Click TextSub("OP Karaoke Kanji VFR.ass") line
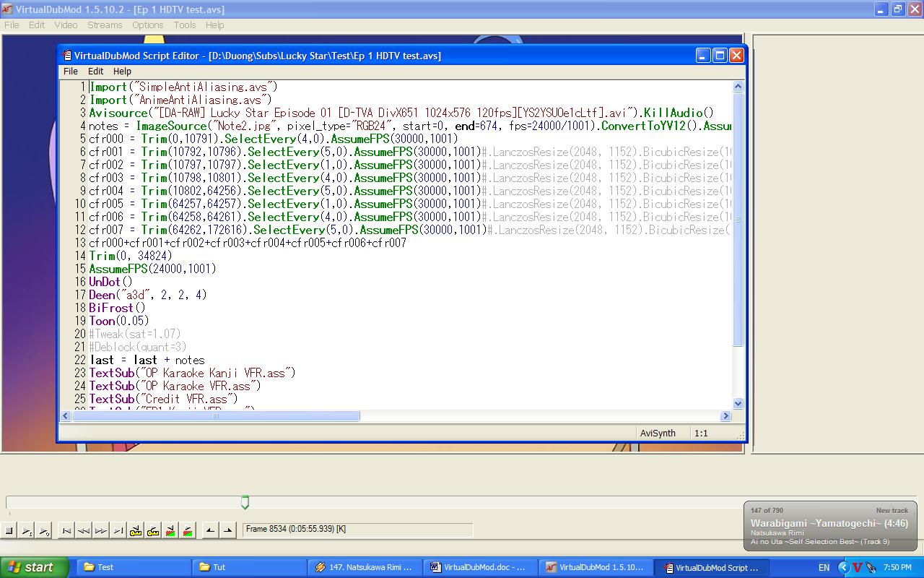 click(193, 373)
